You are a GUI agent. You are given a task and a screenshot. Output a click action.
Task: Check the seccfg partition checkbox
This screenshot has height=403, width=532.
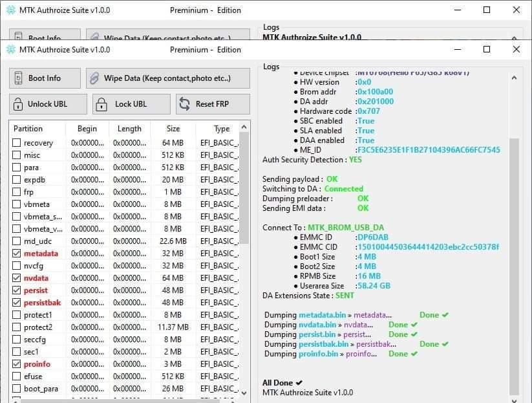[x=16, y=339]
